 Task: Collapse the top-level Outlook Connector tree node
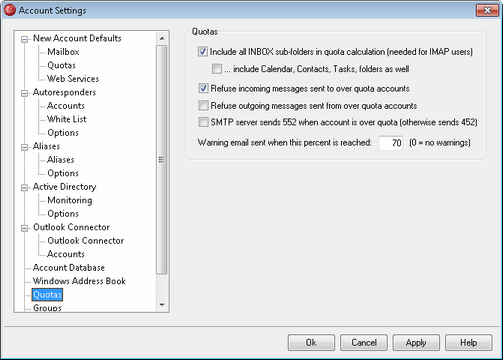pos(24,228)
